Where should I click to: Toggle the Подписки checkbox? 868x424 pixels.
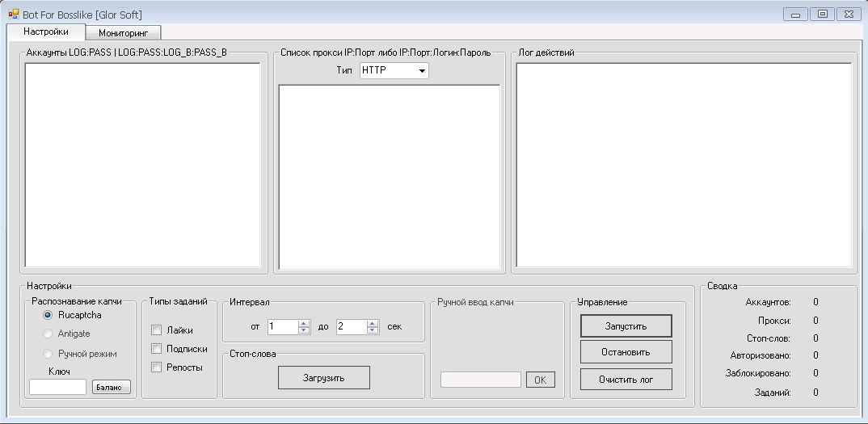pos(157,349)
